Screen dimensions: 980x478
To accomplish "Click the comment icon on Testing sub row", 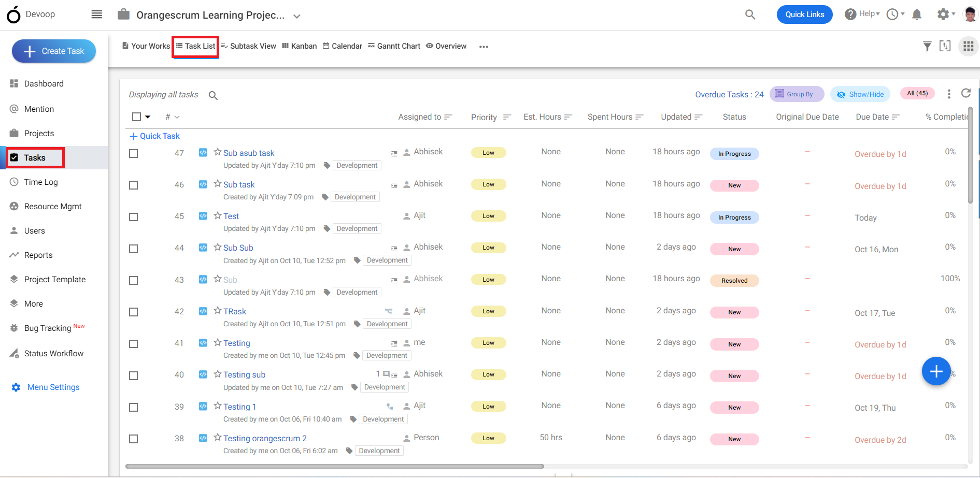I will (x=386, y=373).
